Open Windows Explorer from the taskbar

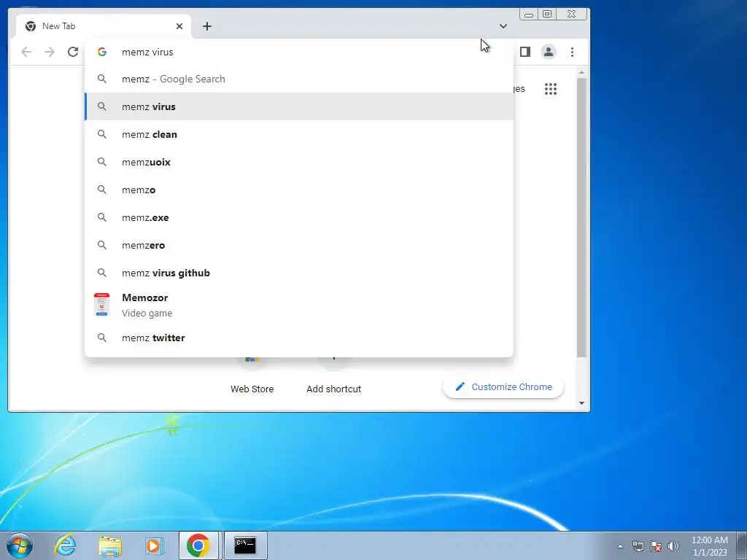109,545
